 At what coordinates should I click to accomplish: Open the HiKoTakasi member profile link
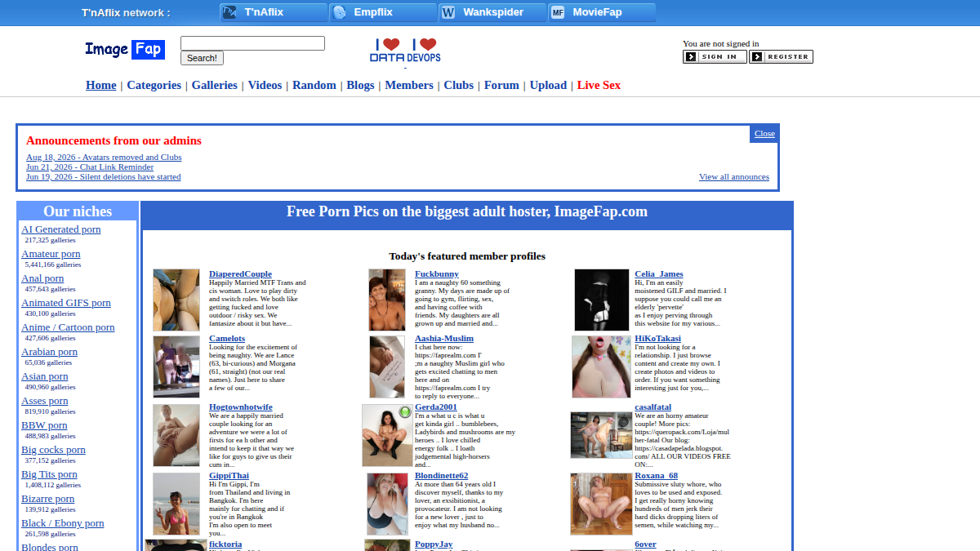(x=657, y=338)
